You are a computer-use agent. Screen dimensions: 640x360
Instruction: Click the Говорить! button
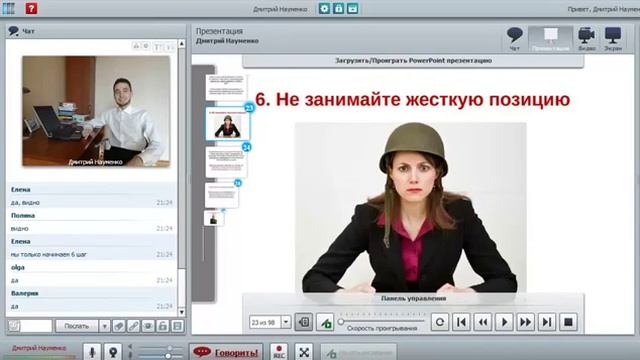[226, 352]
